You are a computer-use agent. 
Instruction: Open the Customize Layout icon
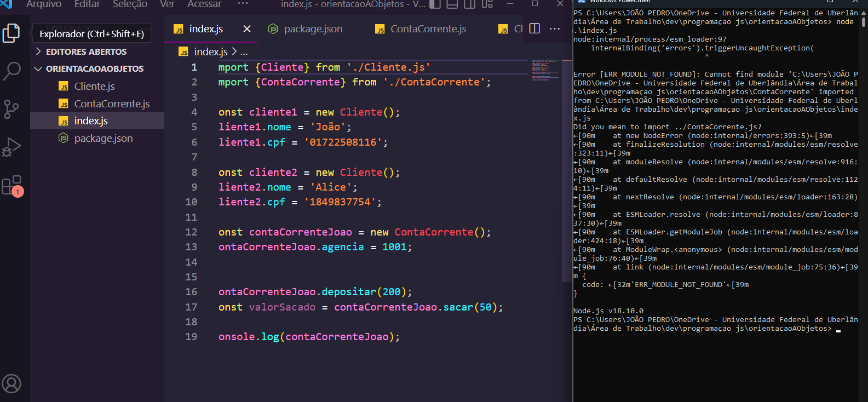pos(487,4)
